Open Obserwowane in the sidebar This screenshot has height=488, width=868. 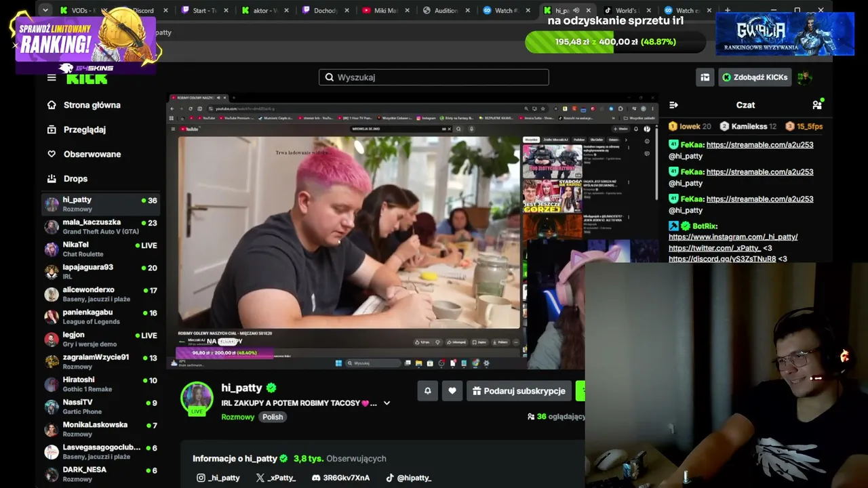click(84, 154)
